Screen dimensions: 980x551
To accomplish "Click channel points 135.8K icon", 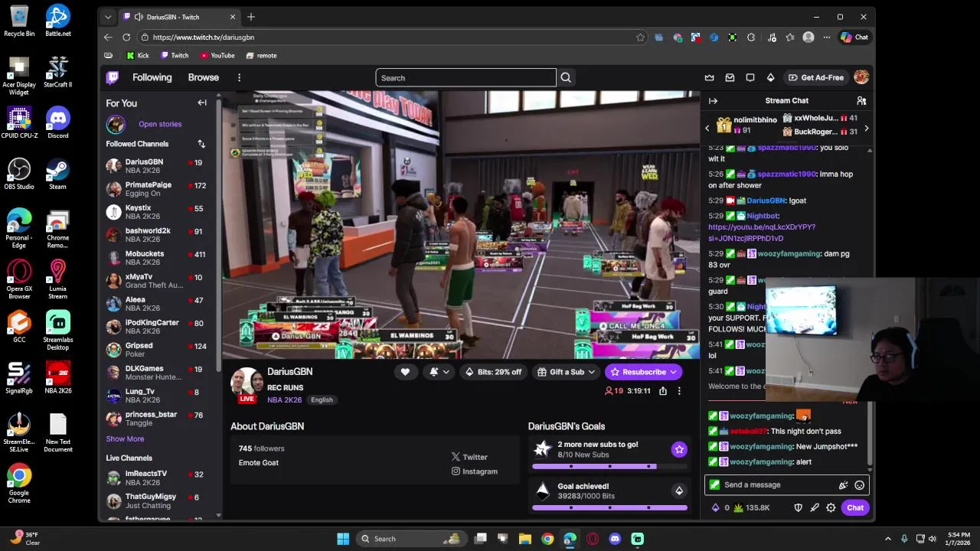I will pyautogui.click(x=739, y=507).
